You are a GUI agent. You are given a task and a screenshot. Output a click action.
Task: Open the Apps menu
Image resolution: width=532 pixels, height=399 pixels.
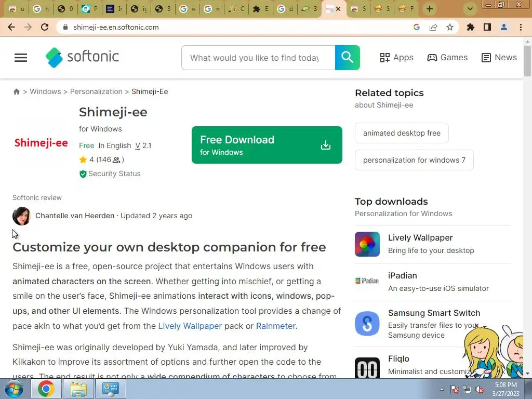tap(396, 58)
